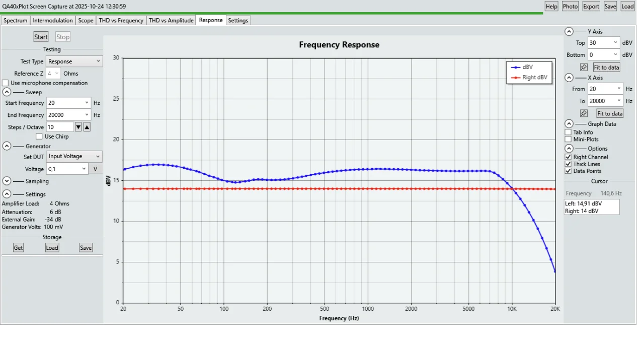Open the Spectrum tab
644x343 pixels.
[x=15, y=21]
